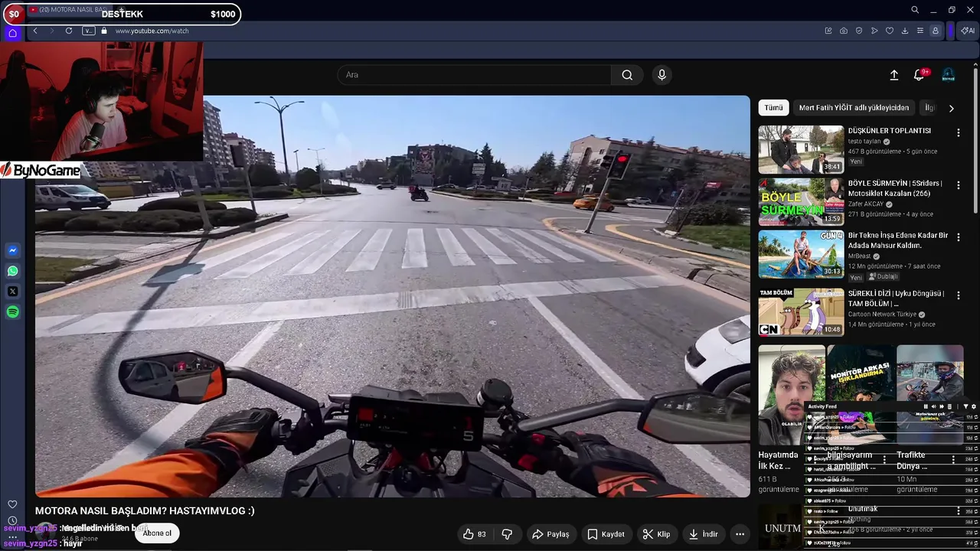Open the send flow paper-plane icon
Screen dimensions: 980x551
click(x=874, y=31)
